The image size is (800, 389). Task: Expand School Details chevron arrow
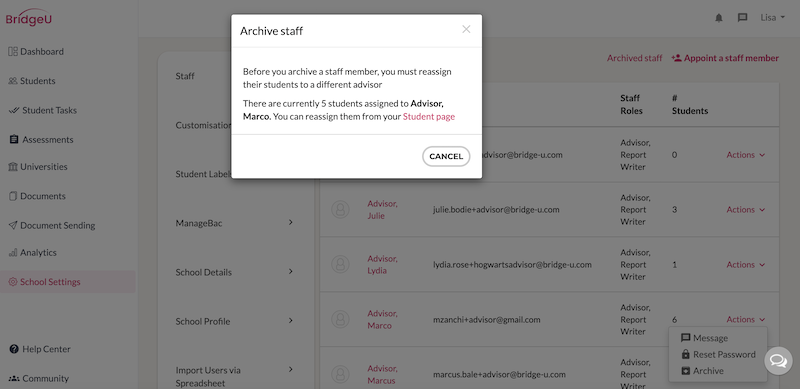[x=290, y=271]
